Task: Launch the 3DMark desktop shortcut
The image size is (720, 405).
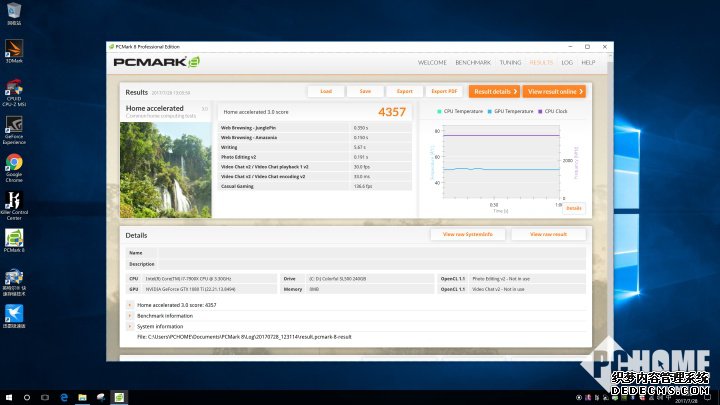Action: [x=14, y=51]
